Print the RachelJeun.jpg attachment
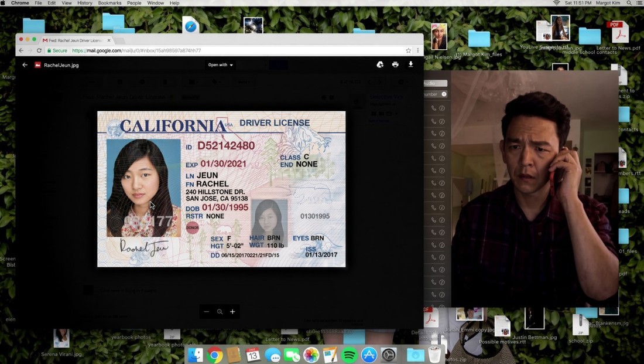The image size is (644, 364). click(x=395, y=64)
